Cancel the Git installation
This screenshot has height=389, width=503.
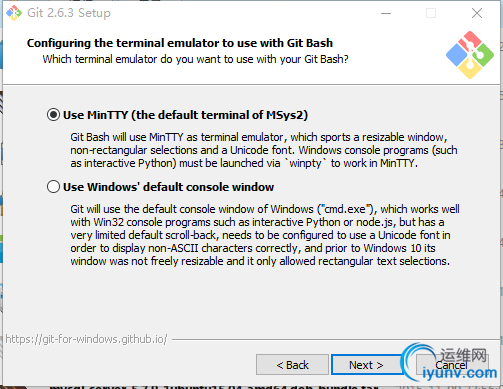(x=451, y=365)
